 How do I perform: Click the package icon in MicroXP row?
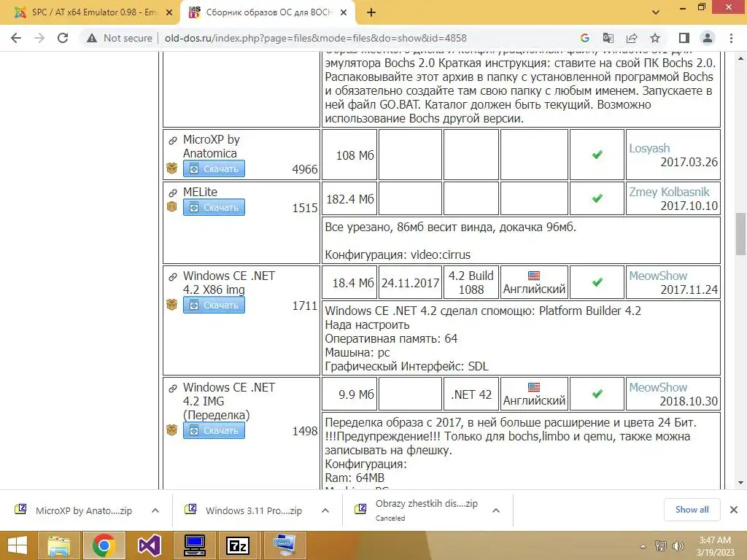[x=172, y=168]
